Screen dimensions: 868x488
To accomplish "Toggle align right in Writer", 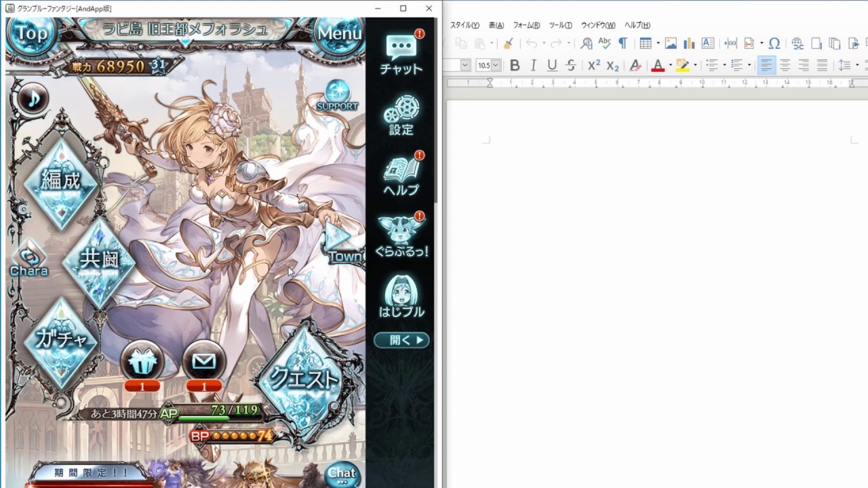I will [804, 65].
